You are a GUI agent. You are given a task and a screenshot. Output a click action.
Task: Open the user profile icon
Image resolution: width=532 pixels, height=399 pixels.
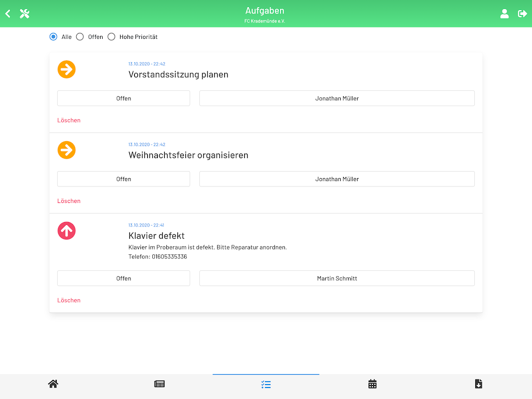(x=504, y=13)
